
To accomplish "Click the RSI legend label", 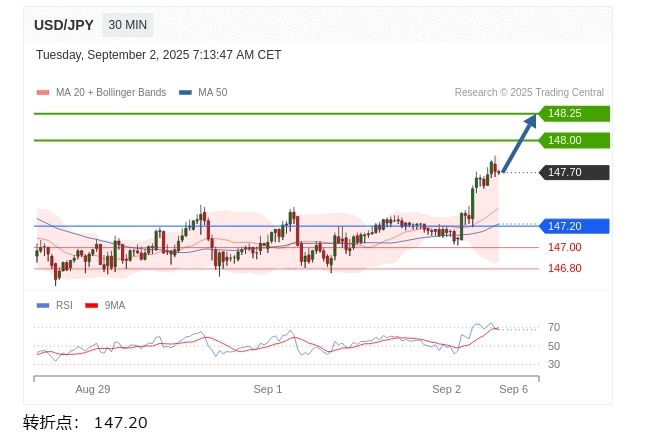I will click(x=64, y=305).
